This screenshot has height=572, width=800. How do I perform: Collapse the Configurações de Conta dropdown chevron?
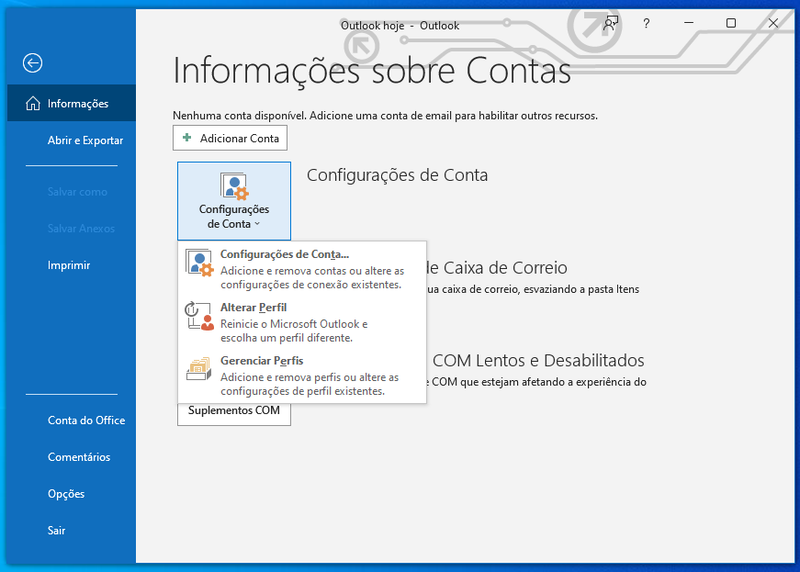(x=257, y=225)
